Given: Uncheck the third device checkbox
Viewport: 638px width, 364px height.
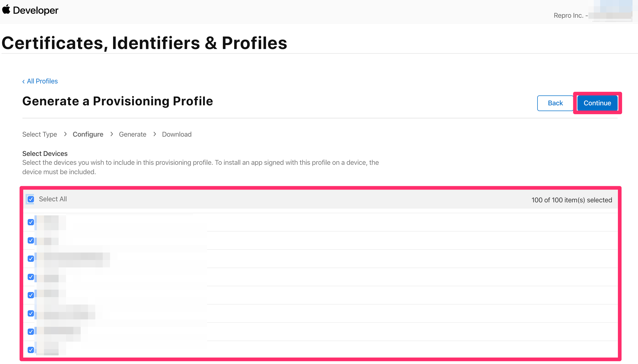Looking at the screenshot, I should click(31, 259).
